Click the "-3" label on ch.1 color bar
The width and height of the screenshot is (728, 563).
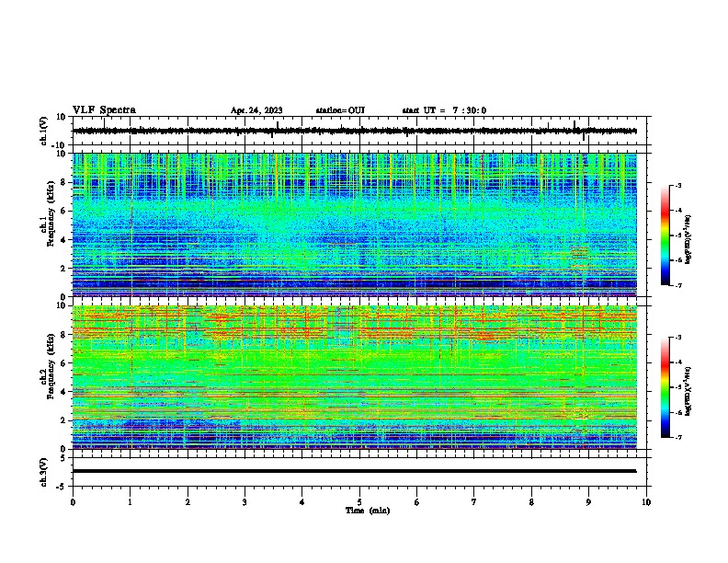tap(678, 186)
